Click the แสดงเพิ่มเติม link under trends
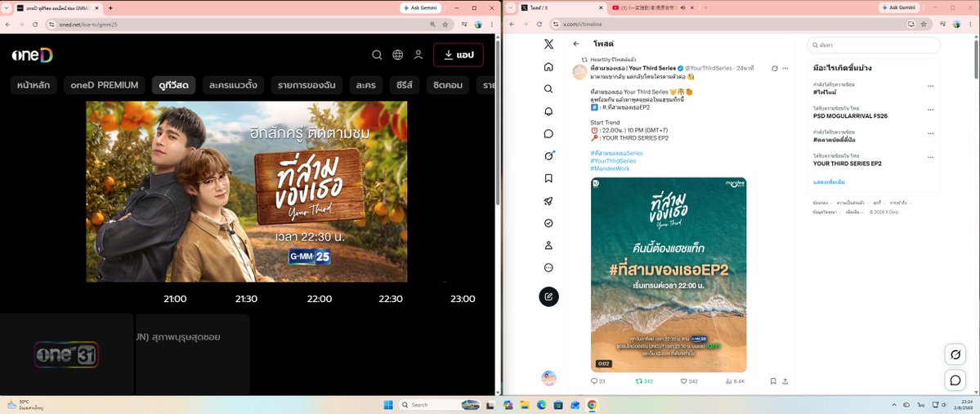 829,182
